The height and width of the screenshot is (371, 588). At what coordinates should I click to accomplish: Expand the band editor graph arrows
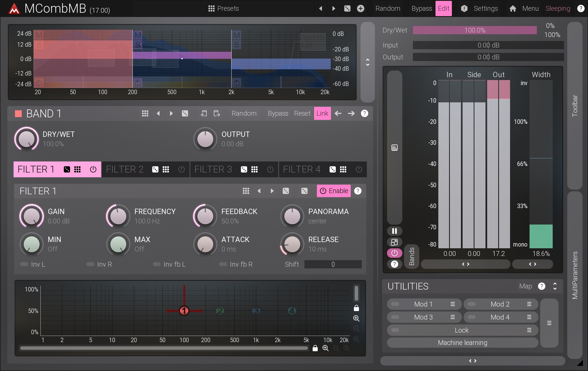point(367,62)
